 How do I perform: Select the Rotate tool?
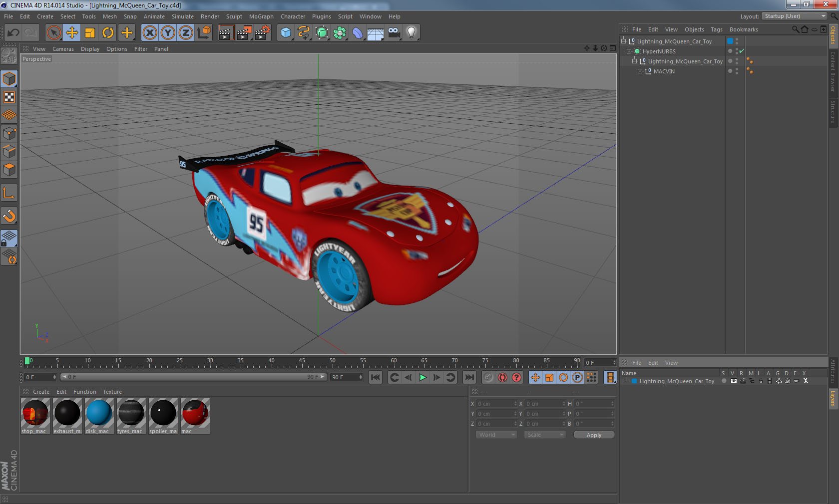click(108, 33)
